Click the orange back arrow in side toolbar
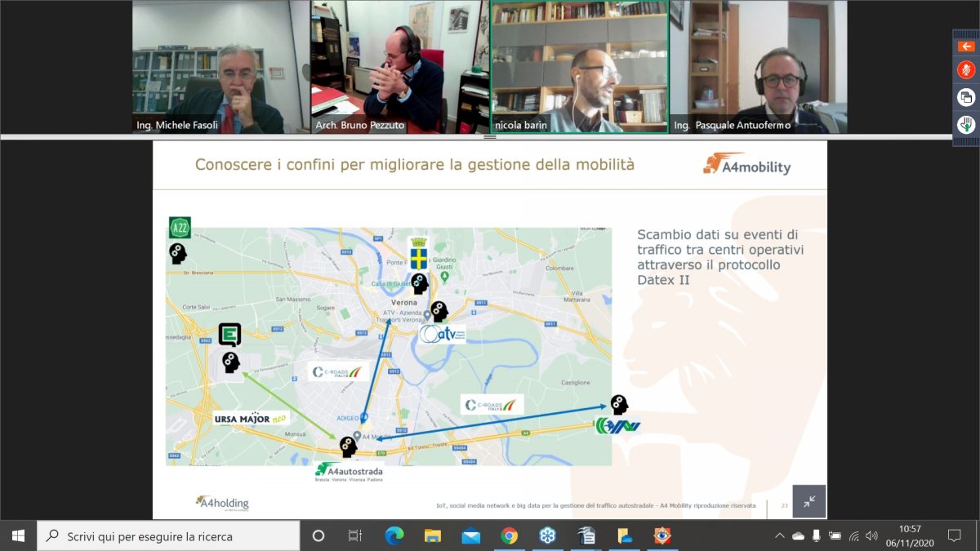 point(966,47)
